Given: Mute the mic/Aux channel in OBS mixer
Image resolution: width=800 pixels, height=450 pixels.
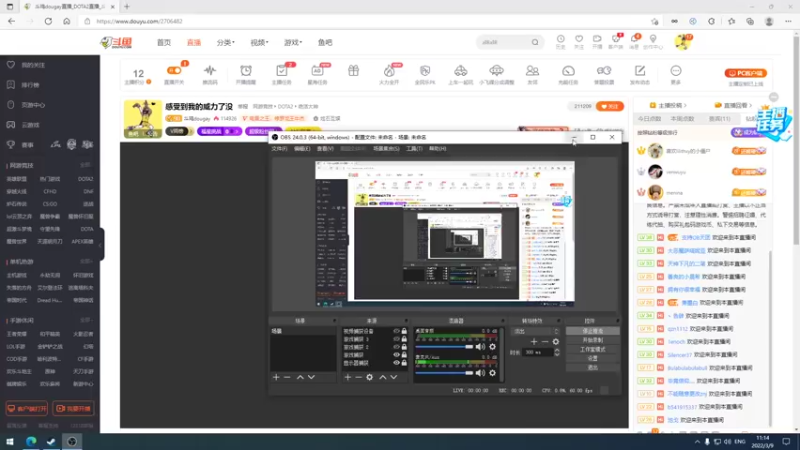Looking at the screenshot, I should coord(480,373).
